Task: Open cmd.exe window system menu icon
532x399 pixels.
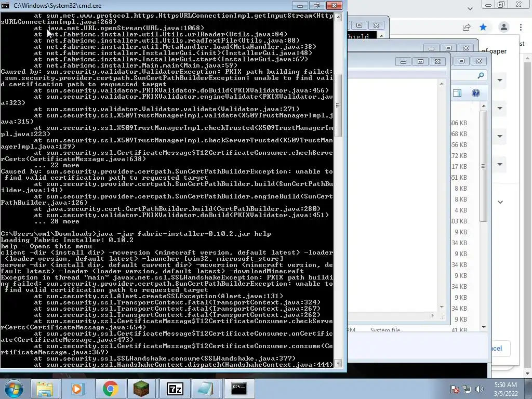Action: click(x=5, y=5)
